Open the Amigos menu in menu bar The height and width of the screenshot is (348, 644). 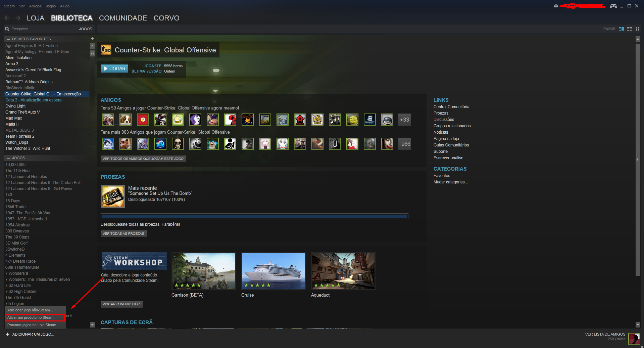click(x=35, y=6)
